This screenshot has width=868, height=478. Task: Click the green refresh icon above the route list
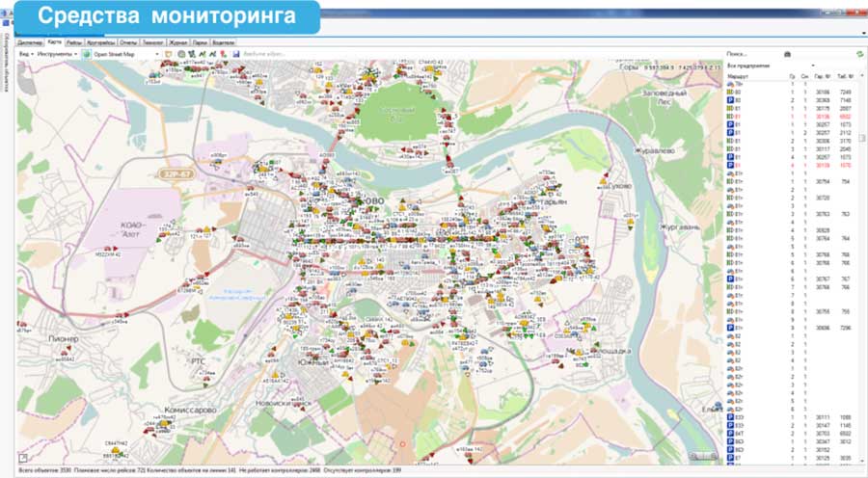point(859,55)
